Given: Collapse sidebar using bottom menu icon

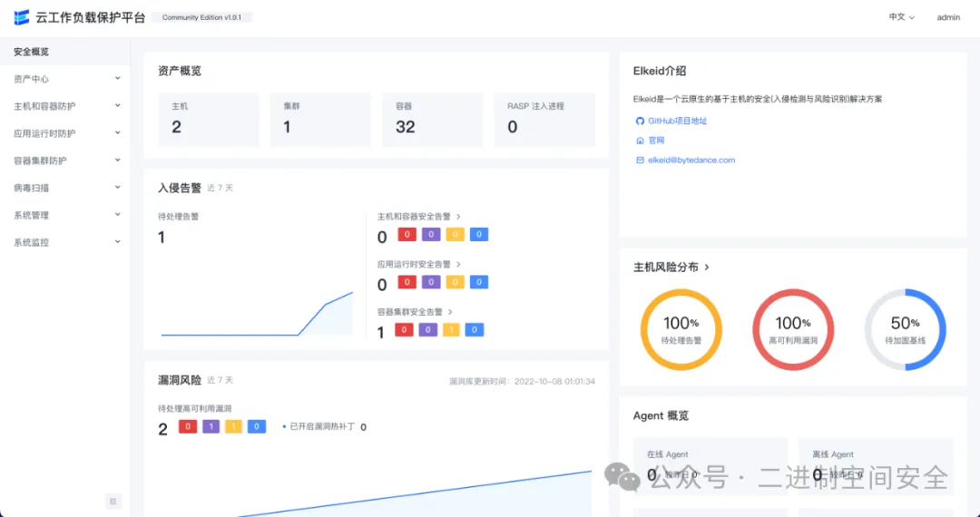Looking at the screenshot, I should click(x=113, y=501).
